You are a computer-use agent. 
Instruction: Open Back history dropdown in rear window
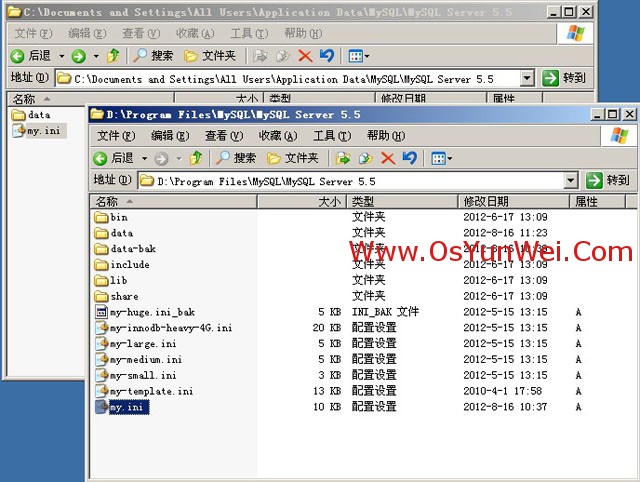62,56
